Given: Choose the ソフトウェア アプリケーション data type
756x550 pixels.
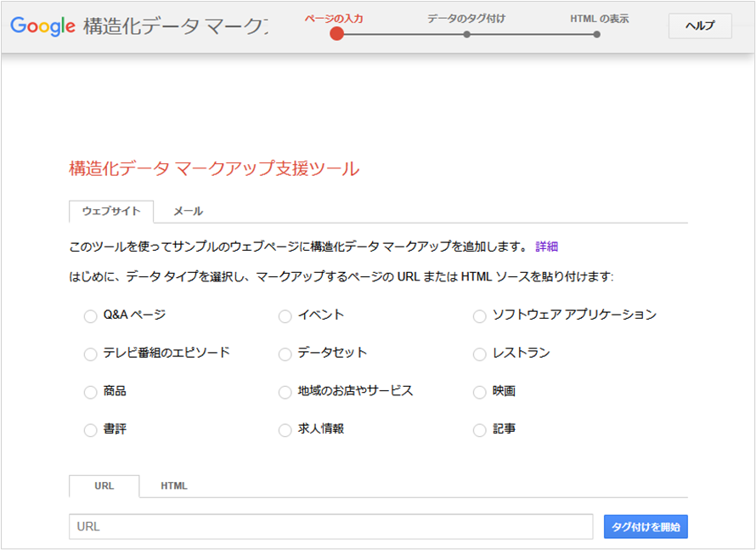Looking at the screenshot, I should coord(480,316).
